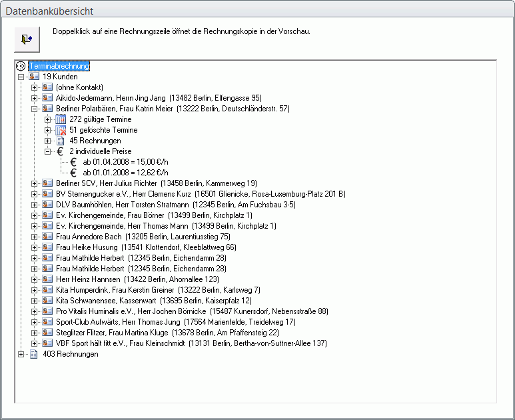
Task: Click the clock icon beside Terminabrechnung
Action: tap(21, 66)
